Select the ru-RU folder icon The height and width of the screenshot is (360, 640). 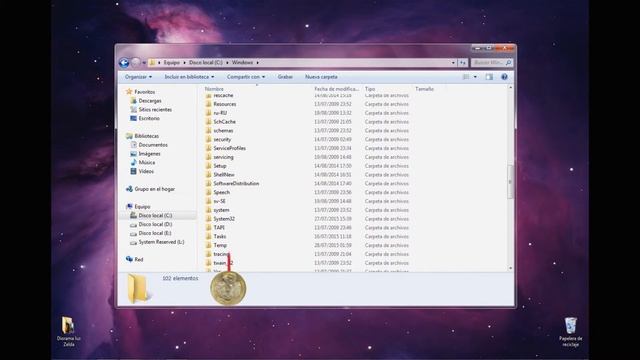tap(209, 113)
